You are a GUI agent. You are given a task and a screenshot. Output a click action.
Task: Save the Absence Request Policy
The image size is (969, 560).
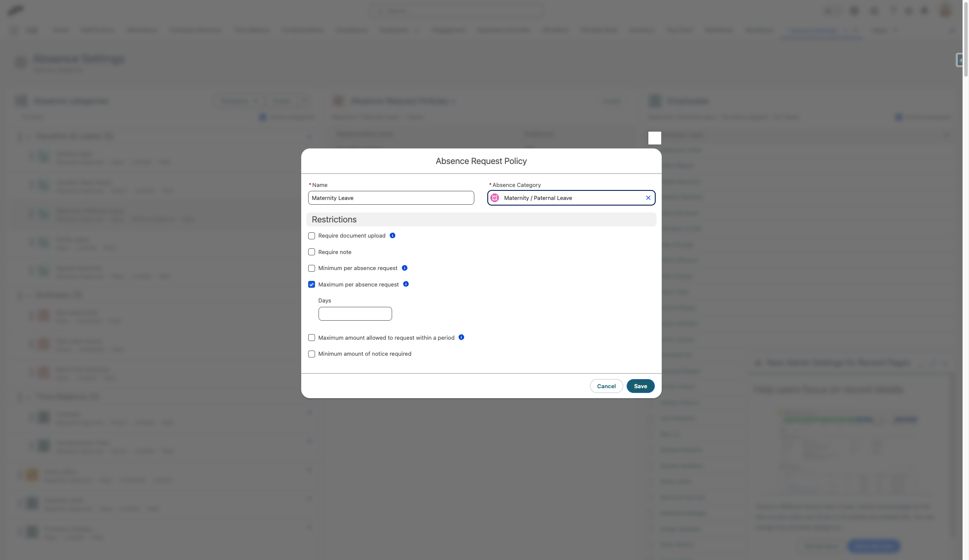tap(641, 386)
